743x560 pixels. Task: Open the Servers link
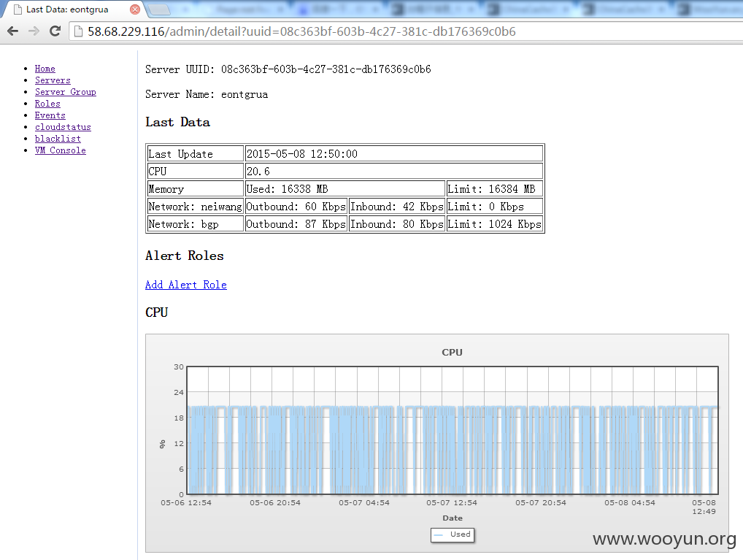tap(53, 80)
